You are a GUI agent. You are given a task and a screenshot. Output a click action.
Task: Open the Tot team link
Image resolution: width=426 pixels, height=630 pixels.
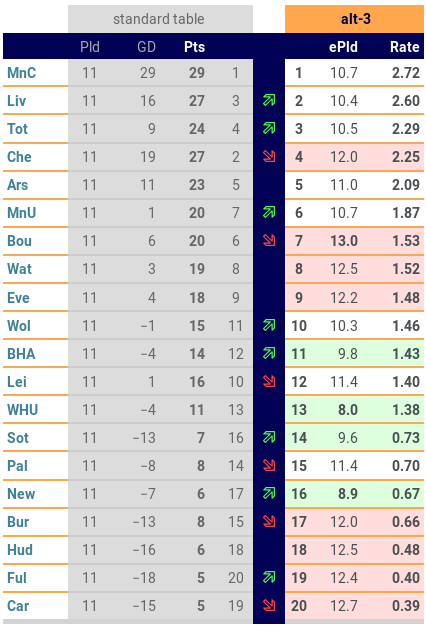[17, 129]
